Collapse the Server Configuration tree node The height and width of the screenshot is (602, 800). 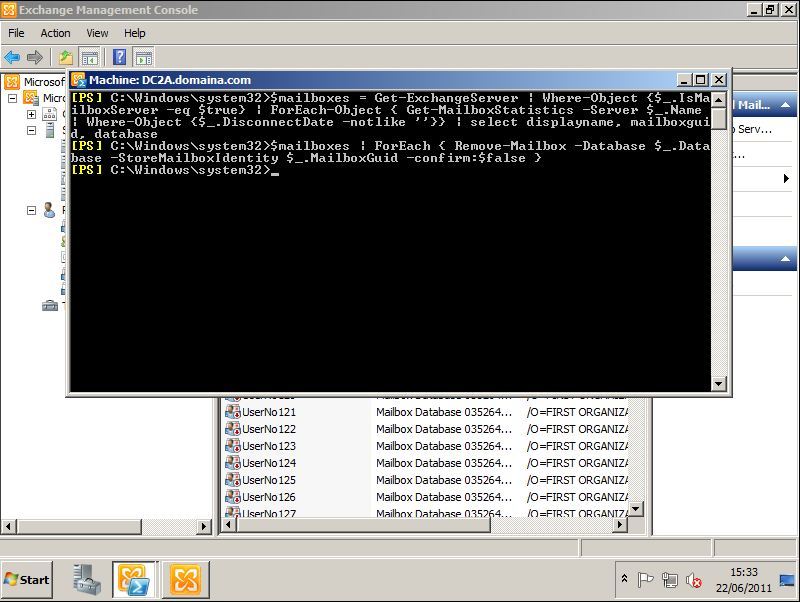pyautogui.click(x=32, y=131)
